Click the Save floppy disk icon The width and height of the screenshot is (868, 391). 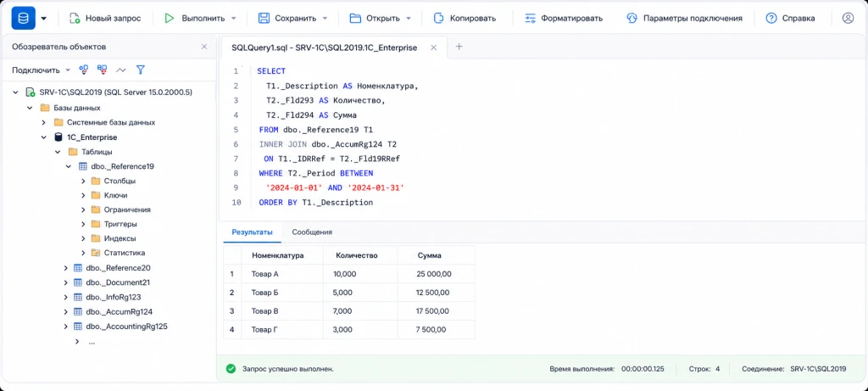click(x=264, y=19)
